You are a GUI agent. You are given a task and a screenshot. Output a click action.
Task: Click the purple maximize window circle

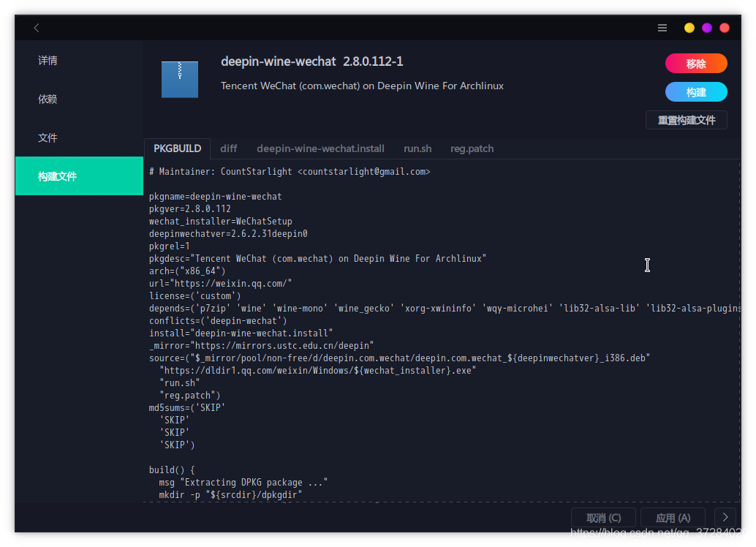(707, 28)
